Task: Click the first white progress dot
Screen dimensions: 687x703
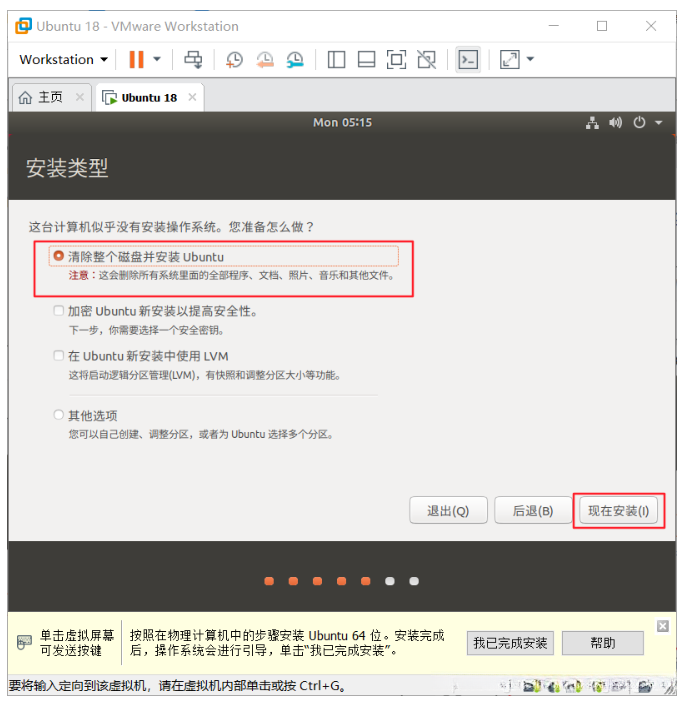Action: tap(390, 581)
